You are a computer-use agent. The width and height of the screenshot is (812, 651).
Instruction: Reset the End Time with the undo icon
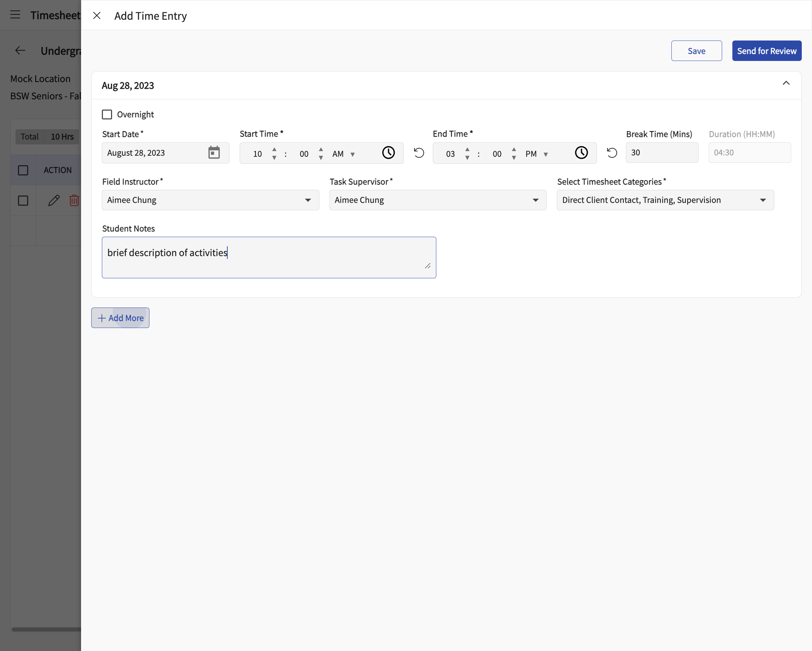point(612,153)
